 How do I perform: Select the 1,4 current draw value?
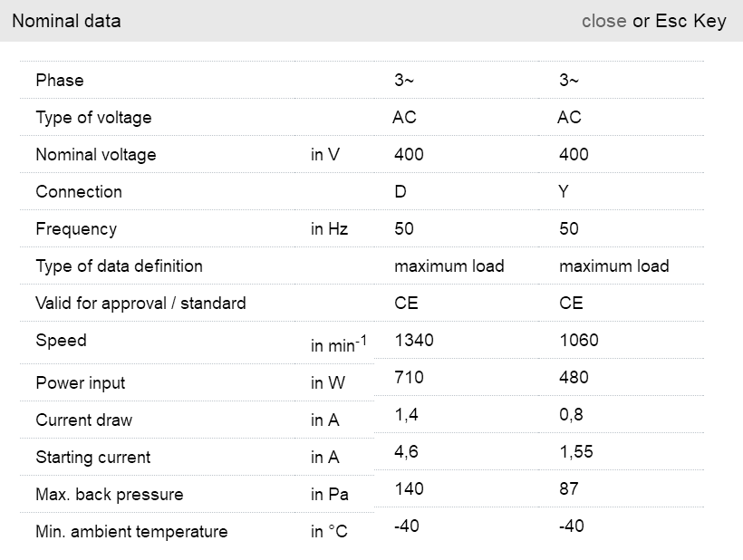405,414
